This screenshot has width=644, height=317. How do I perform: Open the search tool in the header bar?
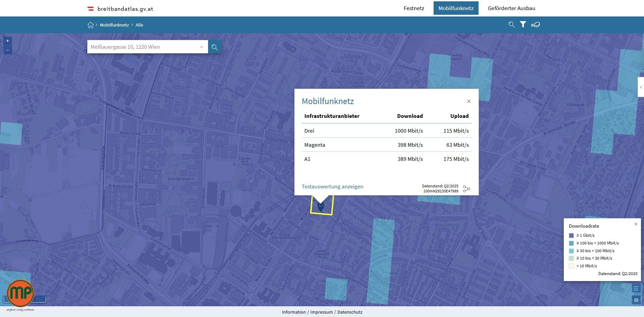coord(511,25)
